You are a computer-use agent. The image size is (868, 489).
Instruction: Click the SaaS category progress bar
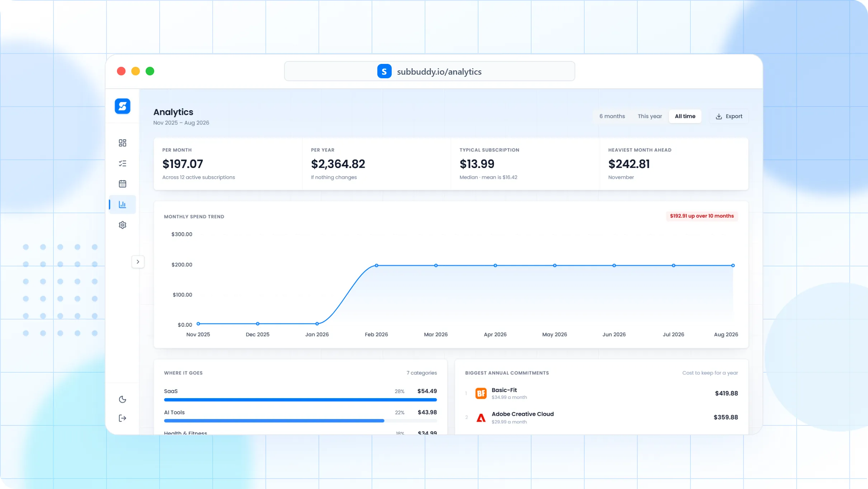click(300, 400)
